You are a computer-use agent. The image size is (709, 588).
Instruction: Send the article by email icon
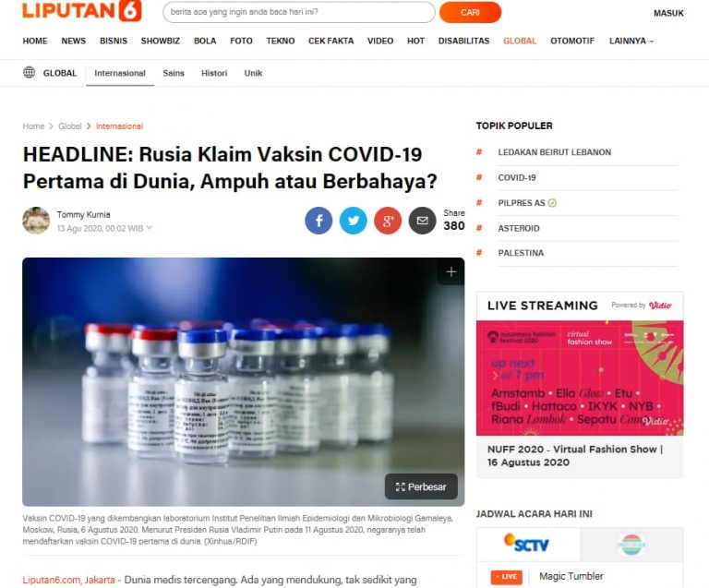click(x=422, y=221)
